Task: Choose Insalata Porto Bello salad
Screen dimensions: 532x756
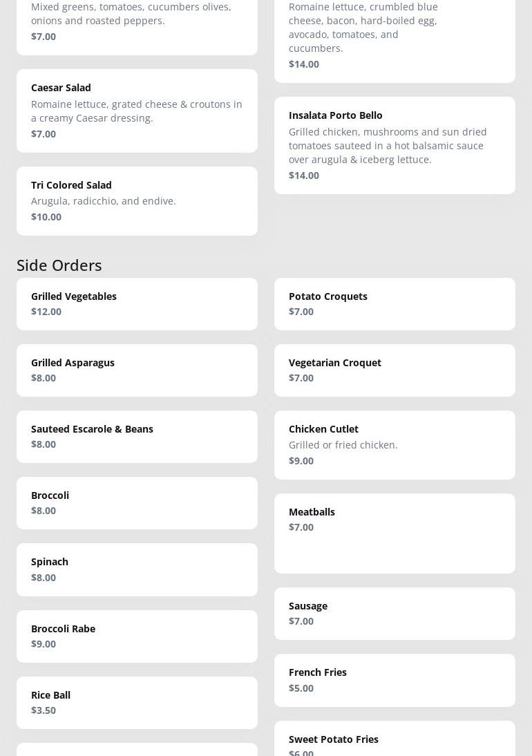Action: tap(395, 146)
